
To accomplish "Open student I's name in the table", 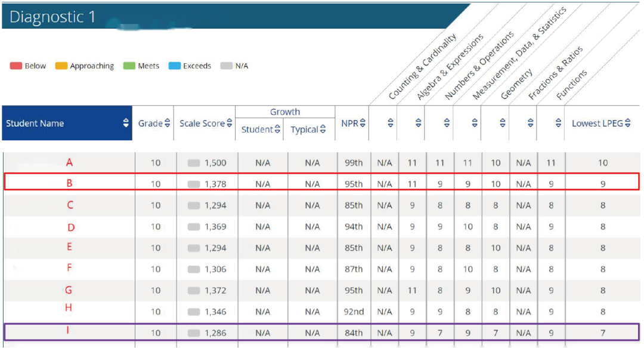I will (x=67, y=329).
